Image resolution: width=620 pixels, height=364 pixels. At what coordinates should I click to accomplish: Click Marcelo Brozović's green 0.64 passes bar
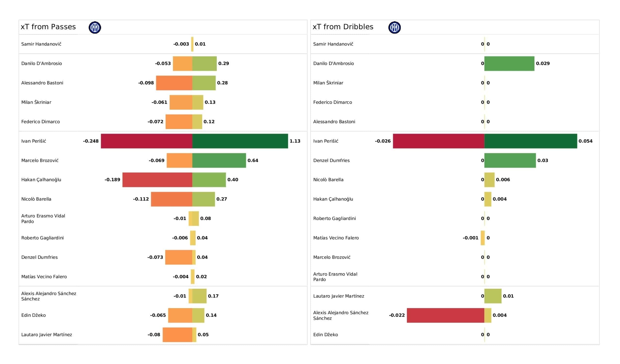tap(219, 160)
